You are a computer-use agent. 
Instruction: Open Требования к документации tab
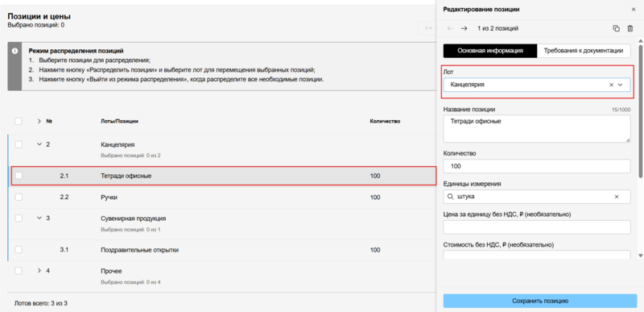584,51
